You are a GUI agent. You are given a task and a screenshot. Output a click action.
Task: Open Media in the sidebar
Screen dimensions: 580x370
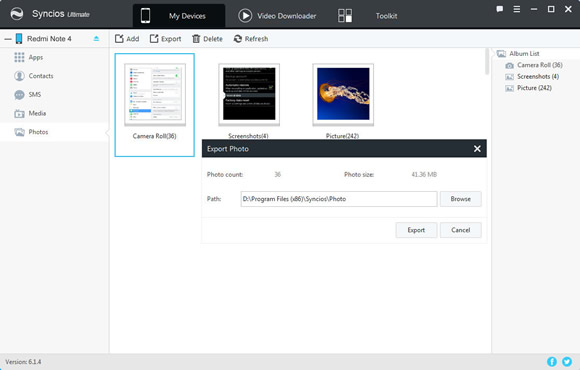click(x=54, y=113)
